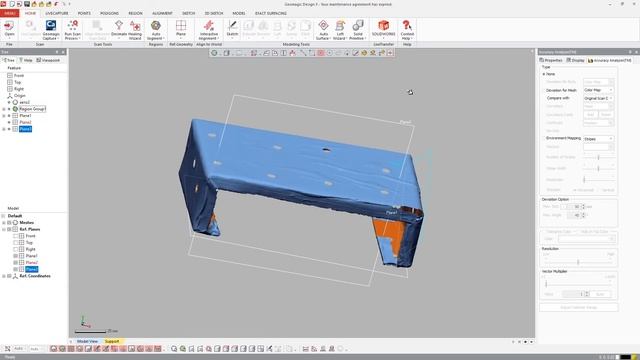Click the Save icon in the quick access toolbar
The height and width of the screenshot is (360, 640).
click(x=27, y=4)
